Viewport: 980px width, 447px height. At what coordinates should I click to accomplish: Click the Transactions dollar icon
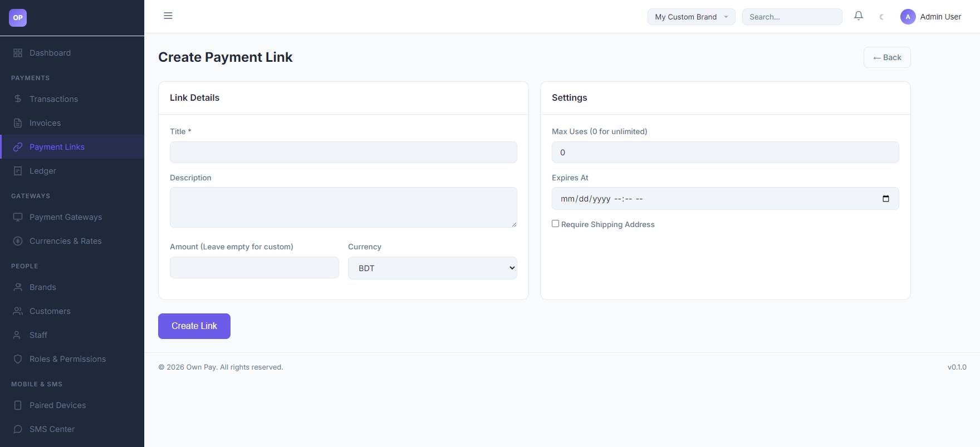click(18, 99)
